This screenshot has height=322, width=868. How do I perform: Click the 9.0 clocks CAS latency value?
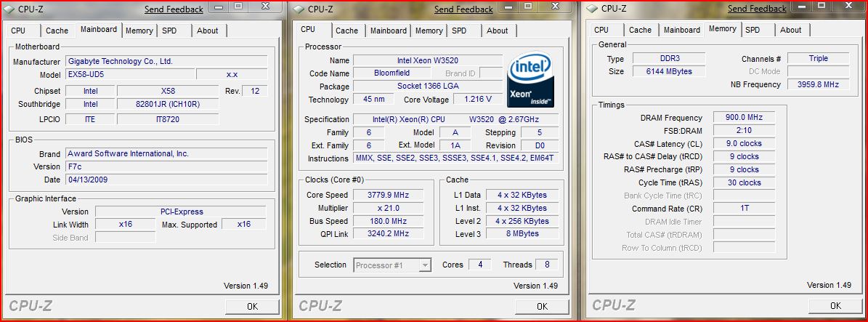[x=744, y=143]
